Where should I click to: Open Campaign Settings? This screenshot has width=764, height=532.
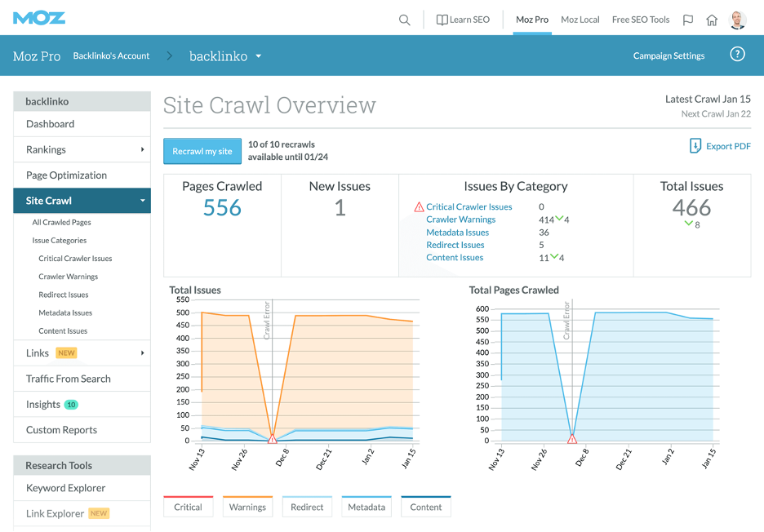pyautogui.click(x=668, y=55)
